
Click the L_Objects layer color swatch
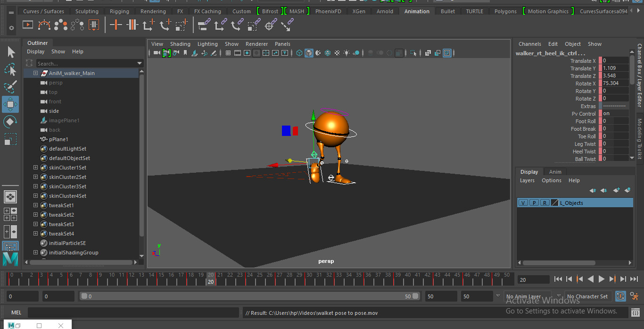pos(555,202)
